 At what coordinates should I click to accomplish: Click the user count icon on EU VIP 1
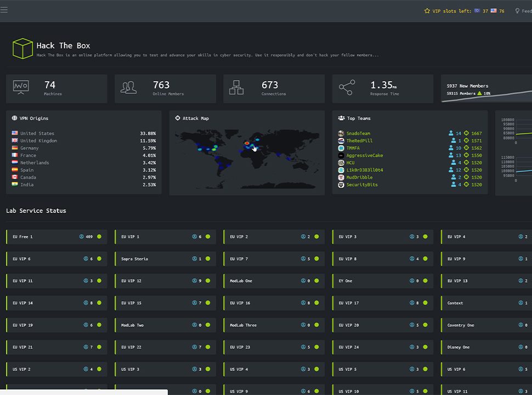[194, 236]
